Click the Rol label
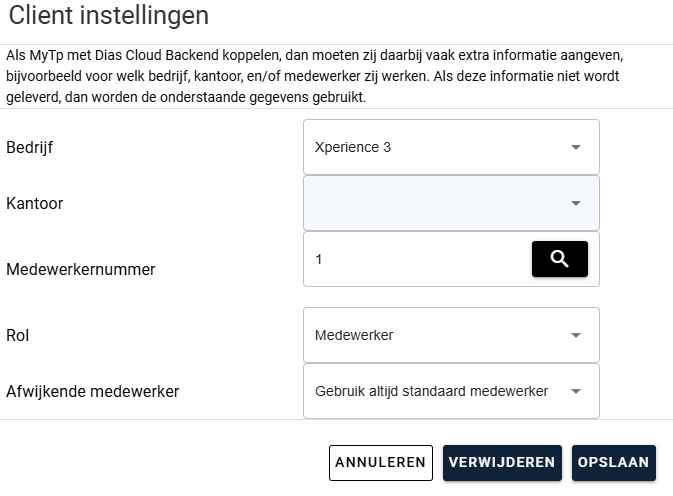Screen dimensions: 673x496 [18, 336]
